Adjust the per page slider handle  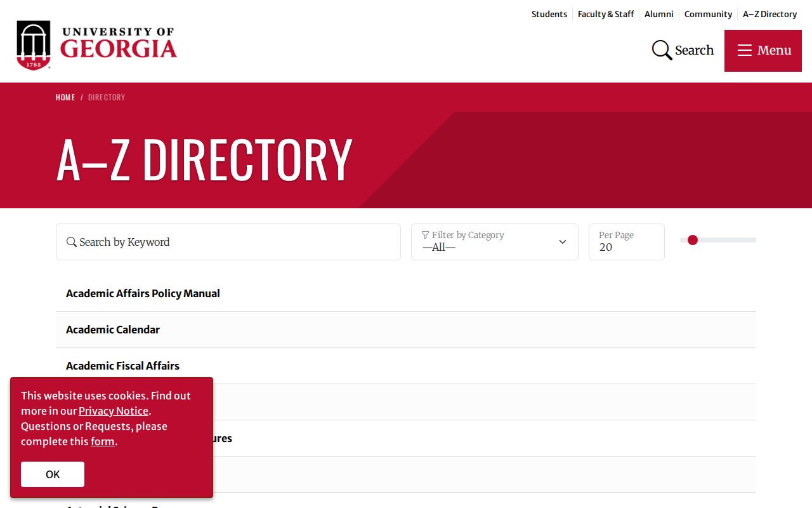(x=693, y=240)
